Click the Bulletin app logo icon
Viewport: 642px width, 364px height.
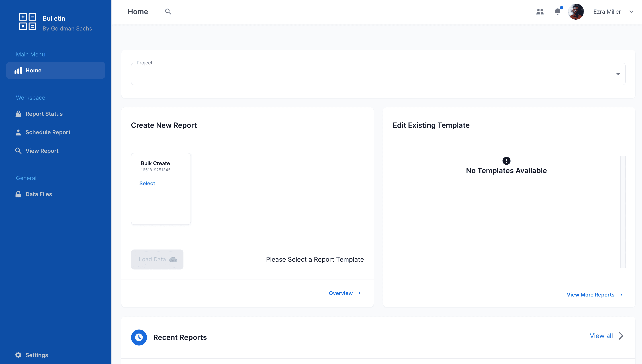28,22
